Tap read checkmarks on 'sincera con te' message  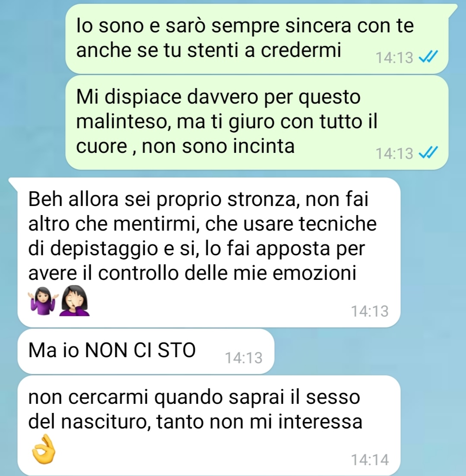point(428,57)
